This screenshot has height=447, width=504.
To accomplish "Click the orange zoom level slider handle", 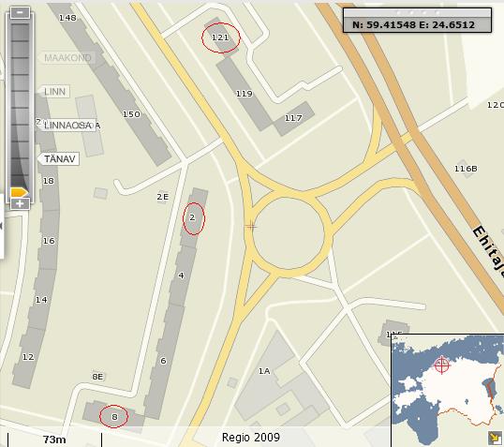I will (x=19, y=192).
